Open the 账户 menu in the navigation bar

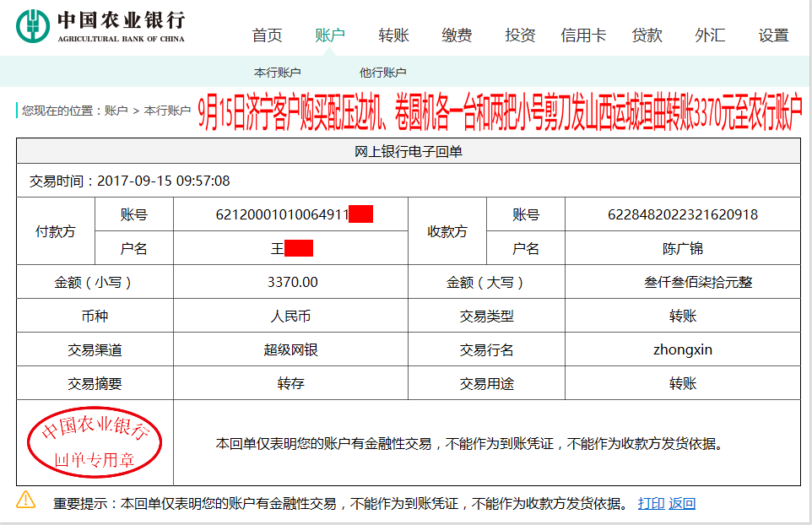[x=329, y=35]
